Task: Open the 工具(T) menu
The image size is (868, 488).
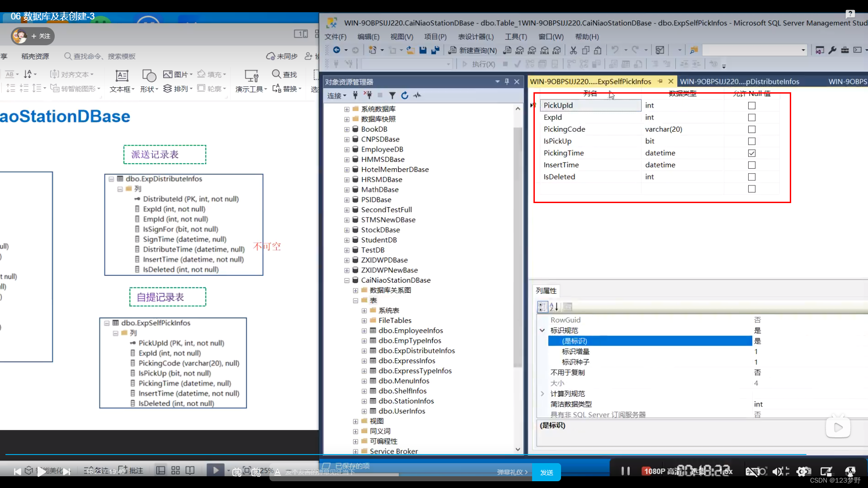Action: [x=516, y=37]
